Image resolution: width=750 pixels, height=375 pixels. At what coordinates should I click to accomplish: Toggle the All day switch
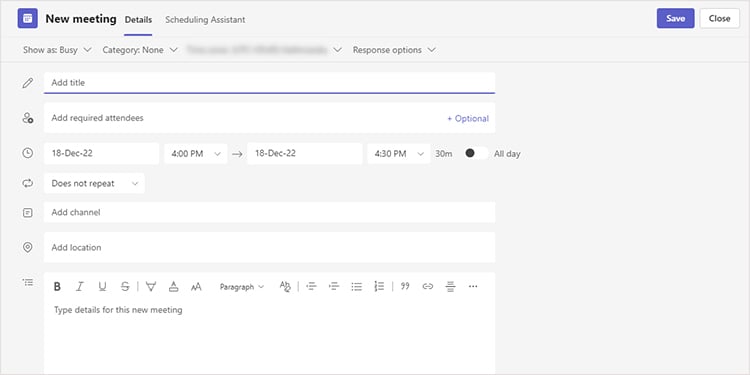click(476, 154)
